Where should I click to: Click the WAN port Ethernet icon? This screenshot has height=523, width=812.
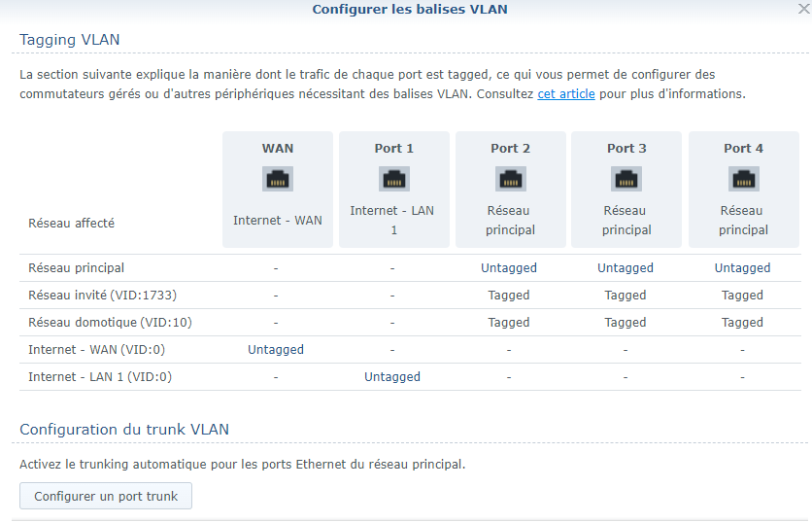pos(278,179)
